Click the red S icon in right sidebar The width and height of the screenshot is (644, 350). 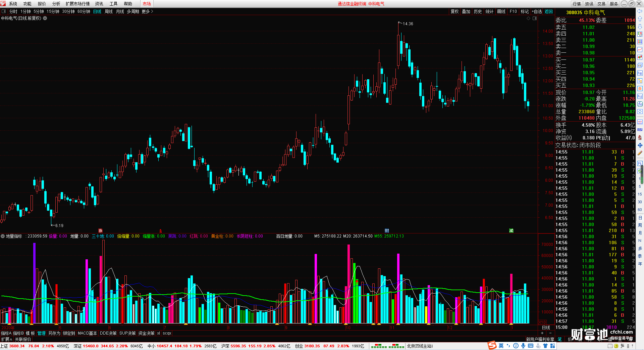tap(640, 138)
